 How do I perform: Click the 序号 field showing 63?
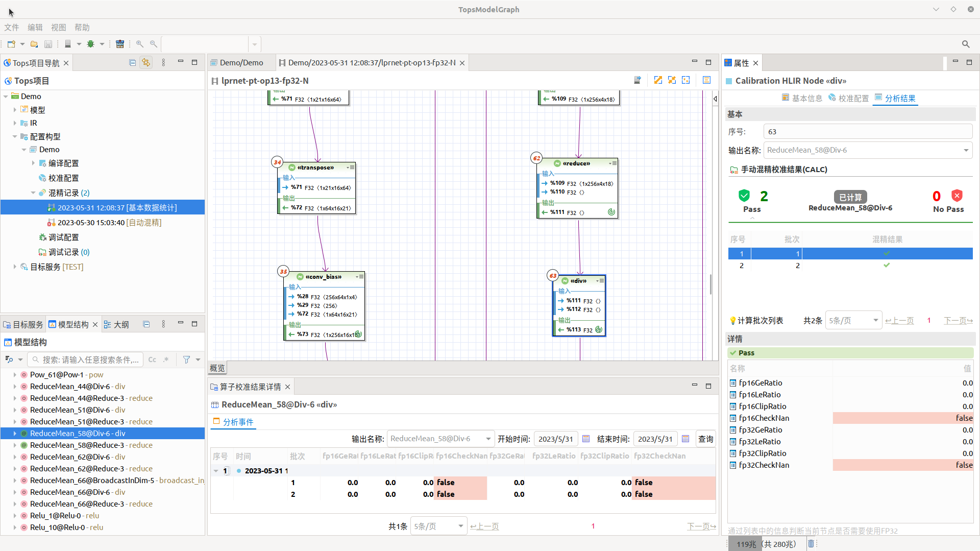point(868,132)
